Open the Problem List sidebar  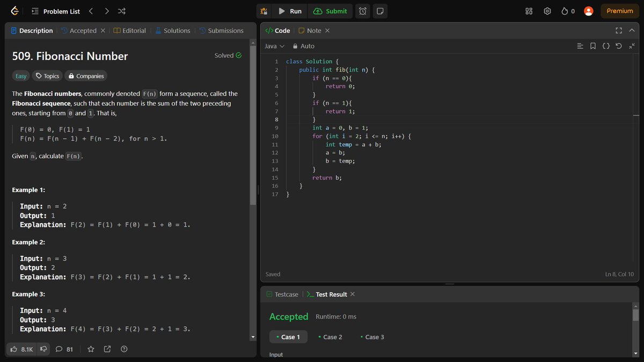[x=56, y=11]
